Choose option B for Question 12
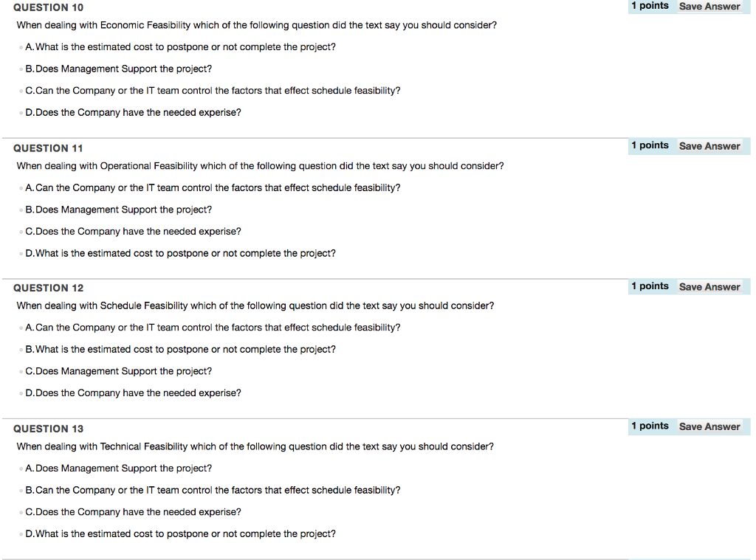Screen dimensions: 756x560 tap(21, 349)
